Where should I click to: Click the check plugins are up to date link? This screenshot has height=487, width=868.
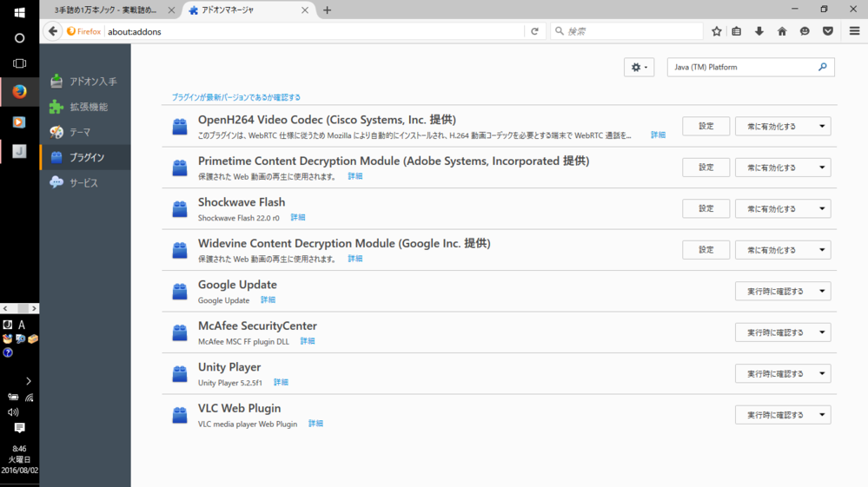[x=235, y=97]
